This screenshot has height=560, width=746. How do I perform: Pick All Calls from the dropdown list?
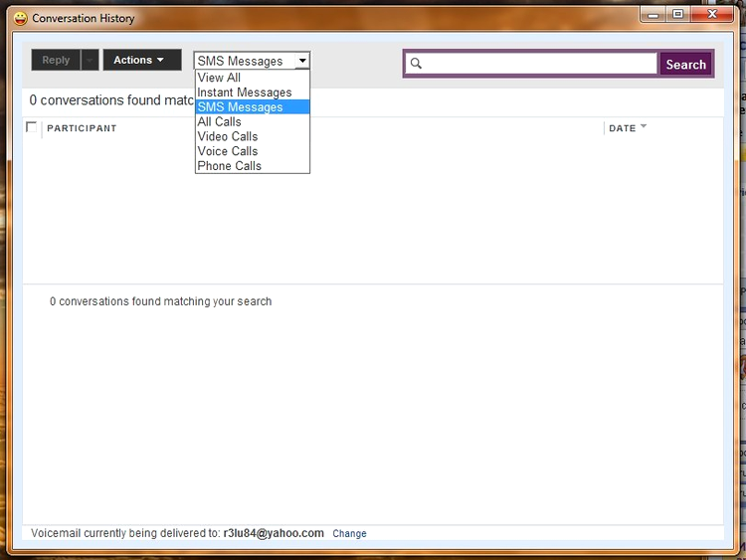click(x=253, y=121)
